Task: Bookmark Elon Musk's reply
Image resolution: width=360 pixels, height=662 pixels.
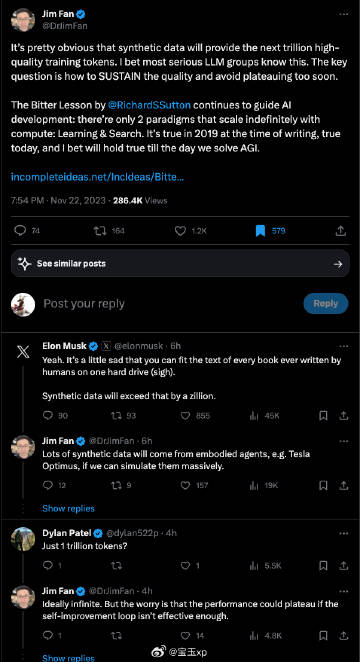Action: pyautogui.click(x=323, y=416)
